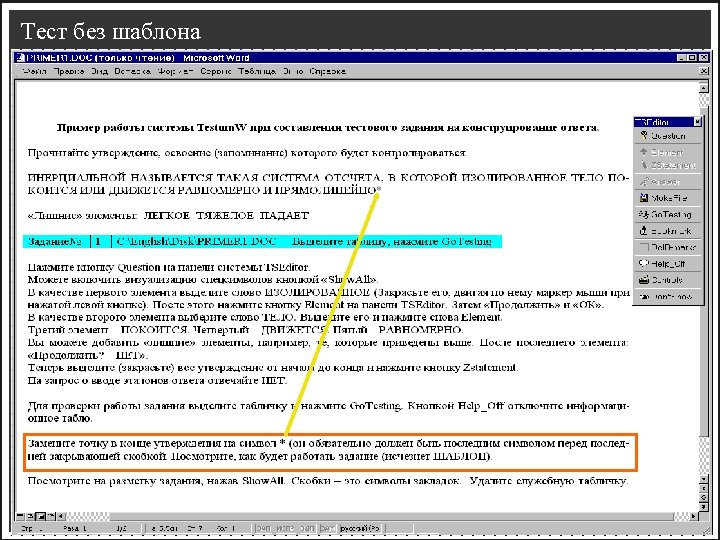Click the Element button in TSEditor panel
This screenshot has height=540, width=720.
667,152
